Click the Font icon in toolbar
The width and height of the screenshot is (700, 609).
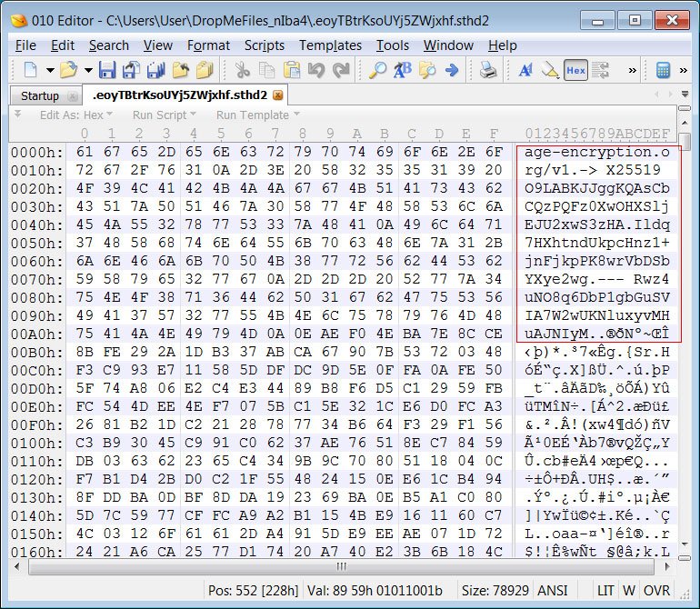[x=525, y=70]
